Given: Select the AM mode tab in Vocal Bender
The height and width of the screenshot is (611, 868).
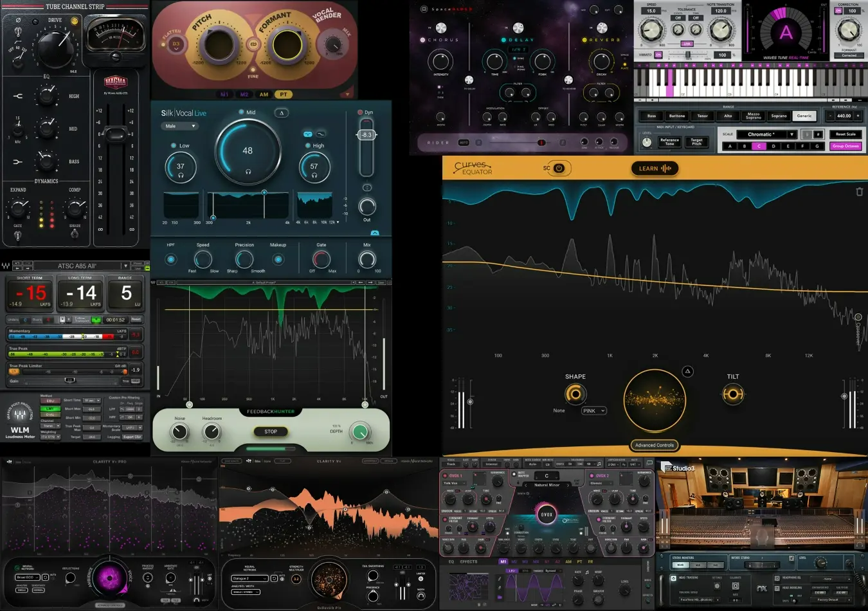Looking at the screenshot, I should 264,95.
